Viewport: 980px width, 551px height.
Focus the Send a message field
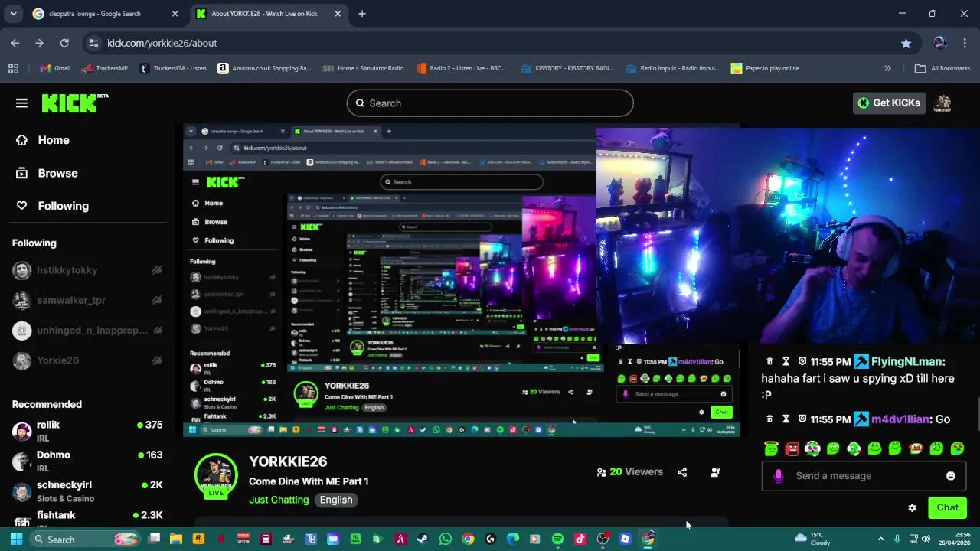pyautogui.click(x=864, y=476)
